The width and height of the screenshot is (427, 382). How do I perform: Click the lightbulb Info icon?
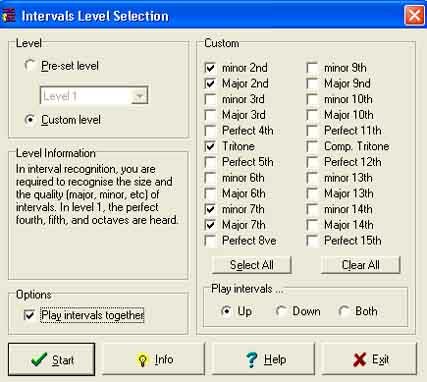click(x=142, y=360)
